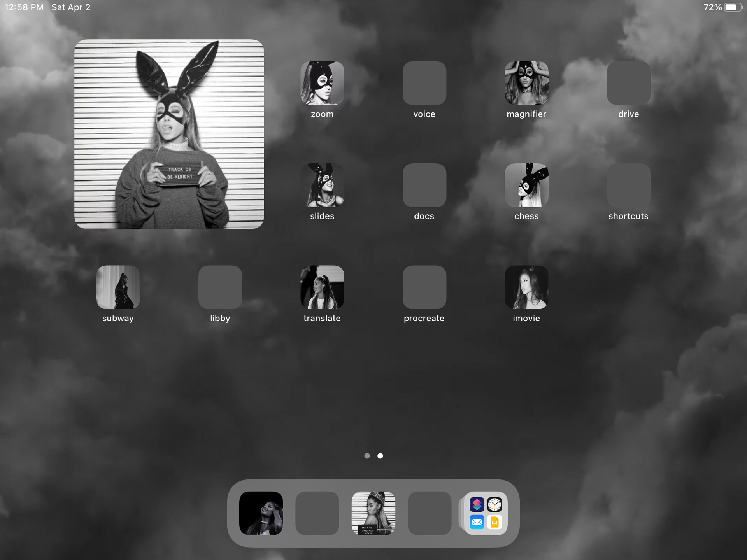The image size is (747, 560).
Task: Launch the imovie app
Action: coord(526,287)
